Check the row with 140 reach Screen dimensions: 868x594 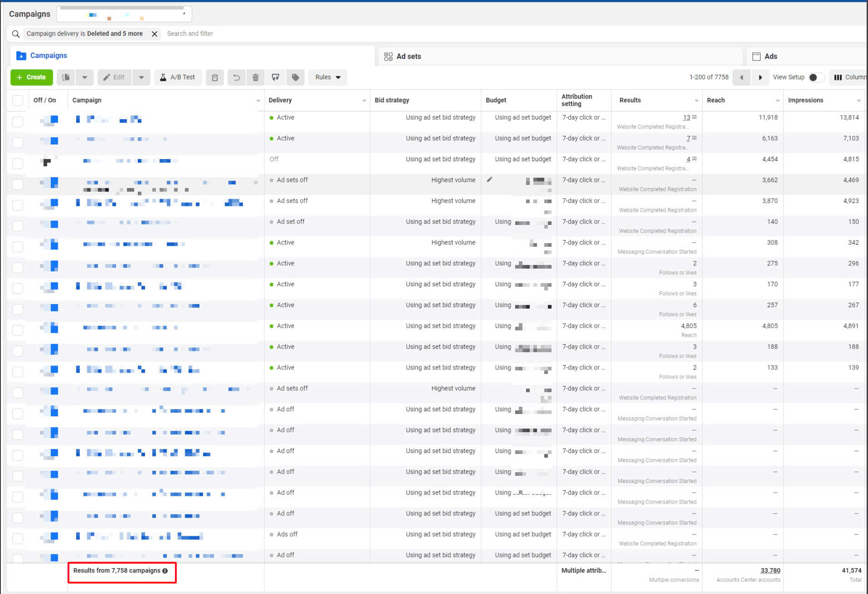click(18, 225)
